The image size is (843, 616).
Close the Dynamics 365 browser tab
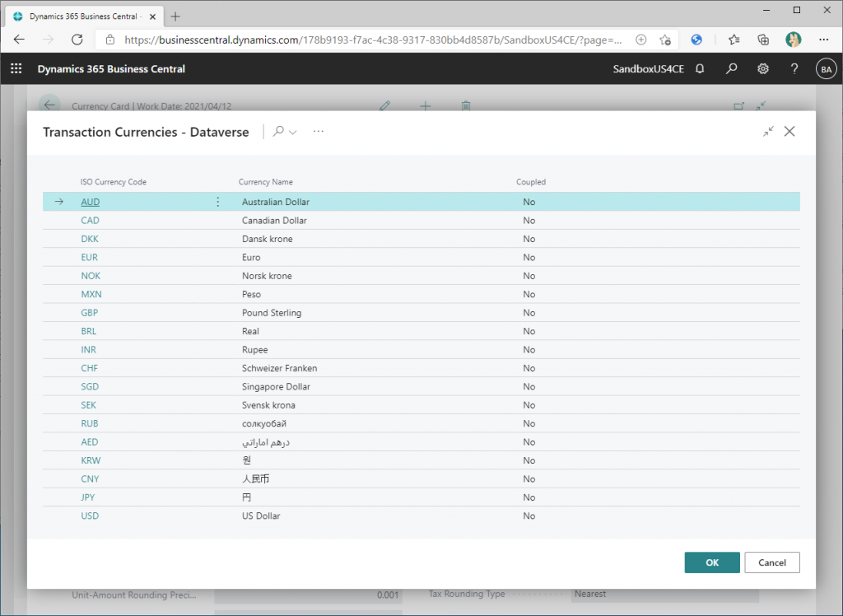pos(152,16)
